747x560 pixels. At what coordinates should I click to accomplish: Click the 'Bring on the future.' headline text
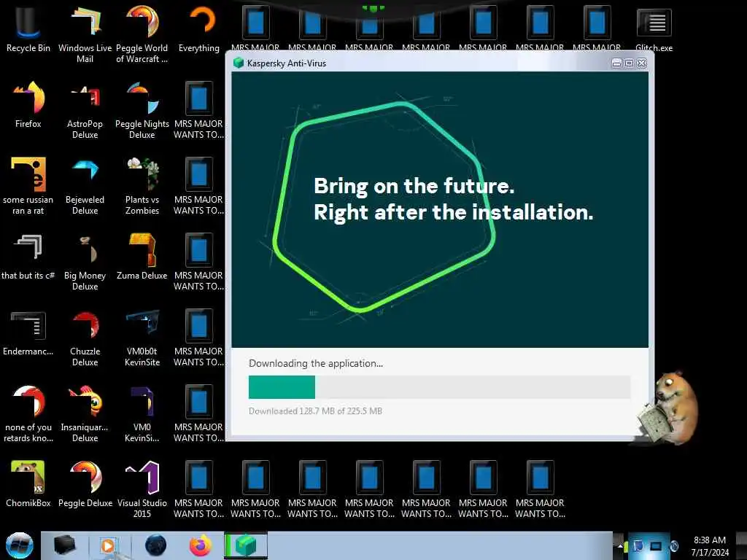[414, 186]
